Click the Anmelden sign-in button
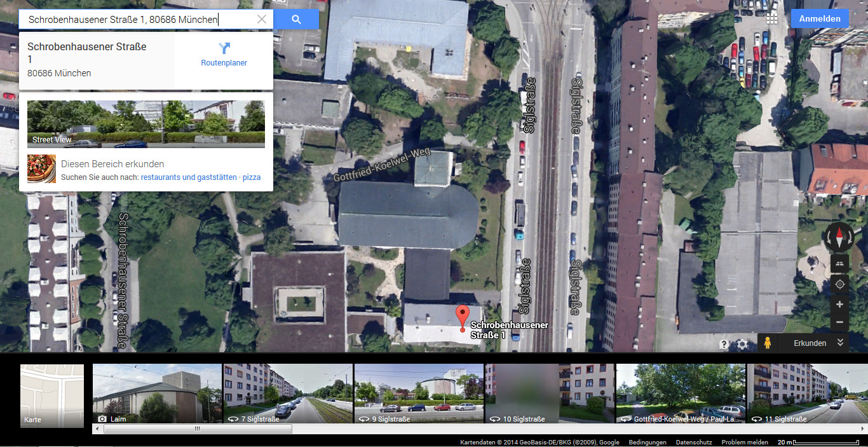This screenshot has height=447, width=868. [820, 18]
